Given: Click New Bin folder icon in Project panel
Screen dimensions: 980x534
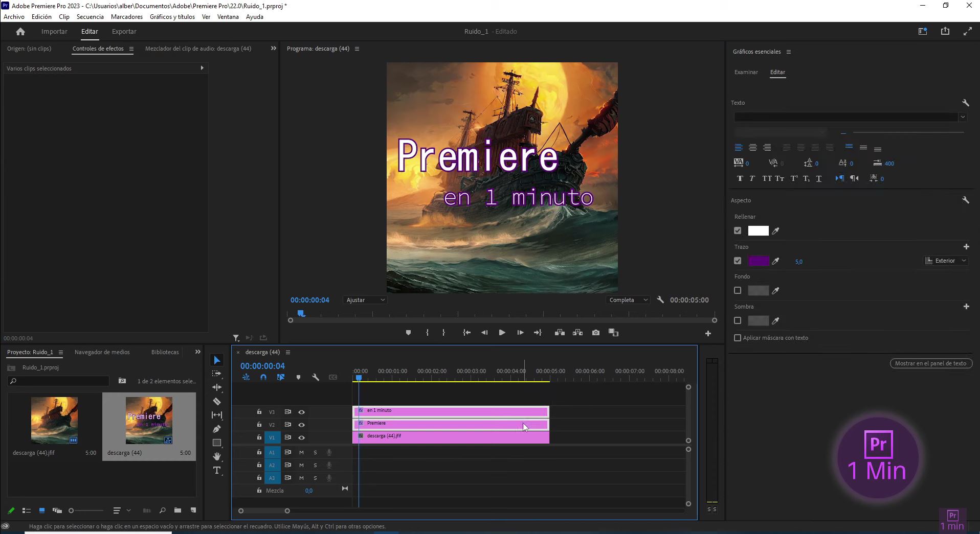Looking at the screenshot, I should (177, 510).
